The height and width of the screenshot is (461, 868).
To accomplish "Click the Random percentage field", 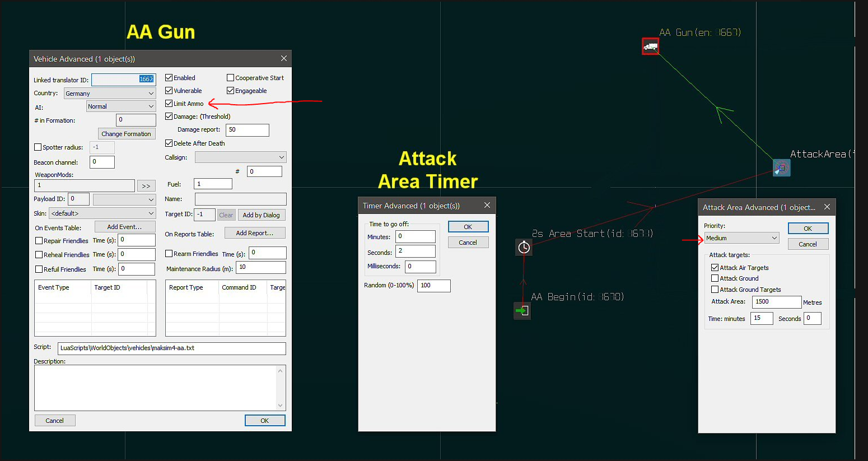I will tap(434, 286).
